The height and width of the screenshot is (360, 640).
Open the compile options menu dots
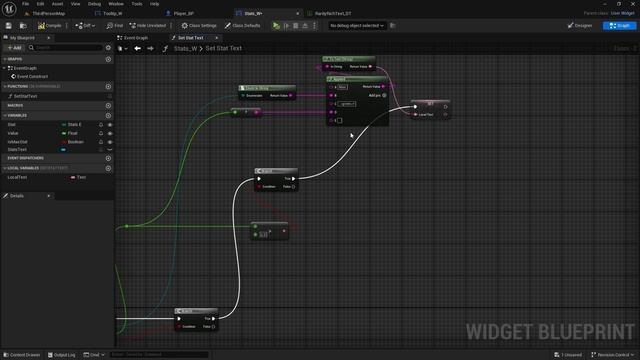[x=67, y=26]
